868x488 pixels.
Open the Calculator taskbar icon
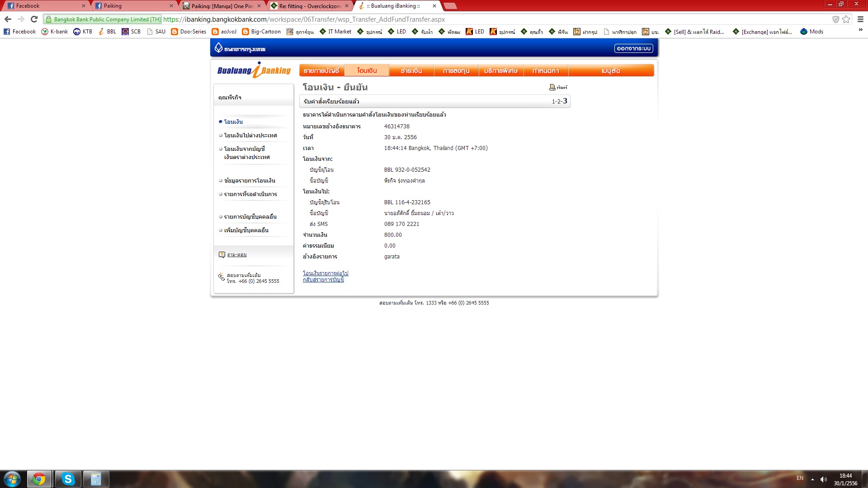[96, 479]
